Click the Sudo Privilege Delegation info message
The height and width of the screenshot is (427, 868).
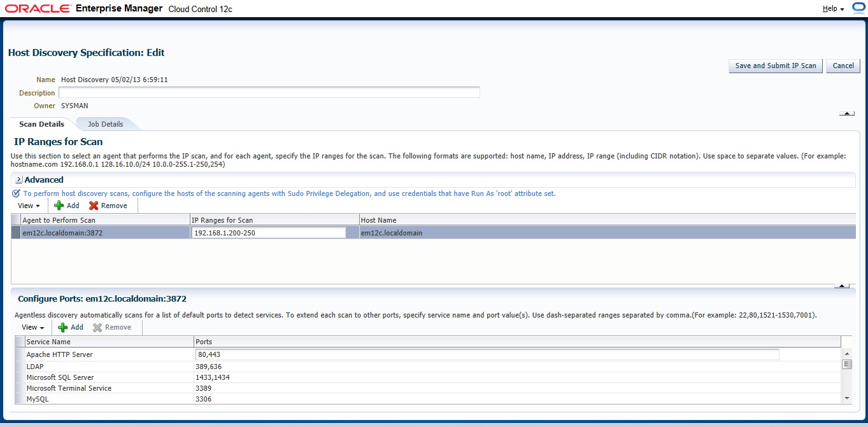[289, 193]
